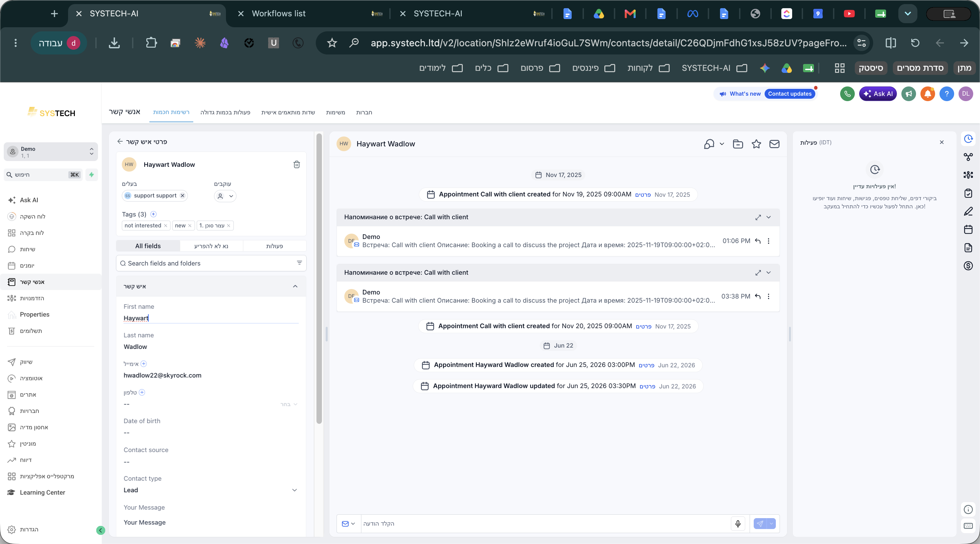Open Ask AI purple button

[878, 94]
